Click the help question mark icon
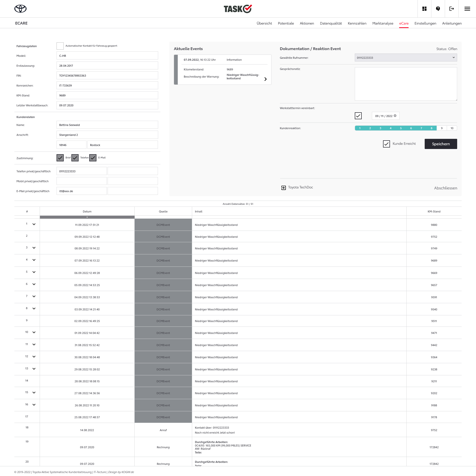Viewport: 476px width, 476px height. pos(438,9)
